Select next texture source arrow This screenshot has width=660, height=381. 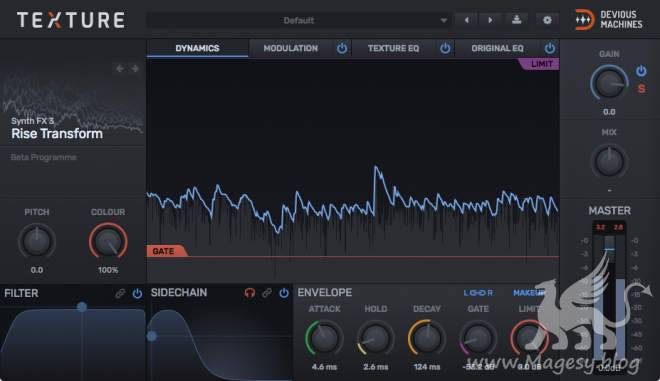pyautogui.click(x=135, y=68)
